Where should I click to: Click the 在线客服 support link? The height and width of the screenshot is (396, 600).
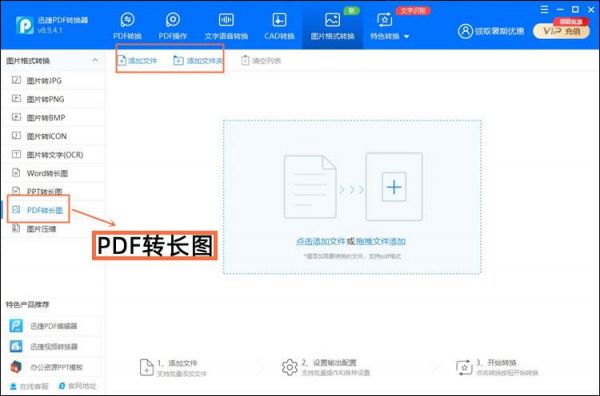click(29, 386)
